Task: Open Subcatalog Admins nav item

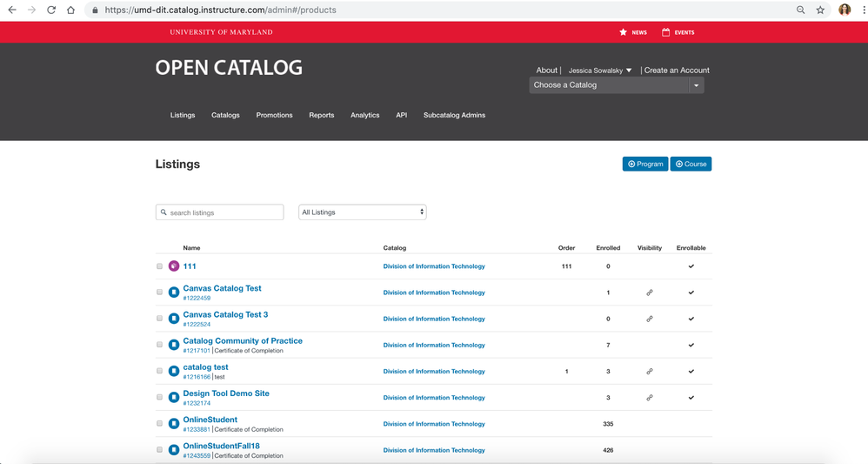Action: click(x=455, y=115)
